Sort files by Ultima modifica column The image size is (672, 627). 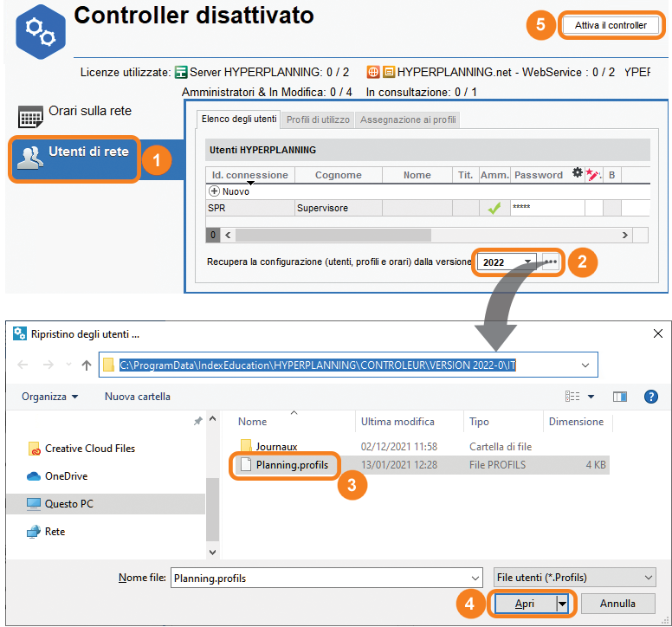(397, 422)
